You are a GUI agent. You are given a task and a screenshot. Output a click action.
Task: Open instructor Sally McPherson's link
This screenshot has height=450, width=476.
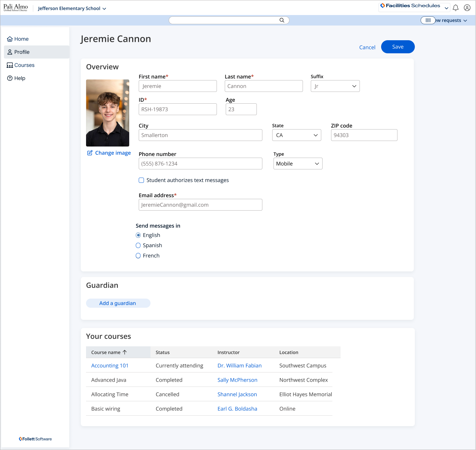tap(237, 380)
